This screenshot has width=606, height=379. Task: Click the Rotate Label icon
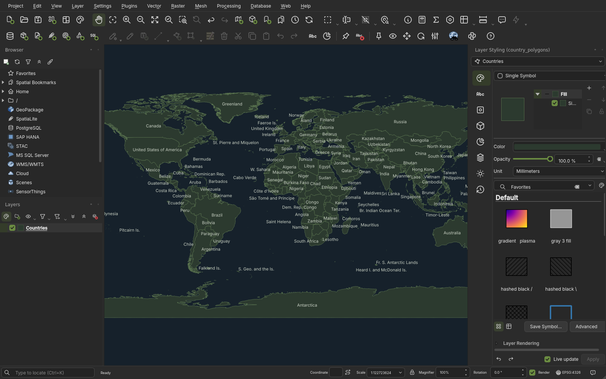click(421, 36)
